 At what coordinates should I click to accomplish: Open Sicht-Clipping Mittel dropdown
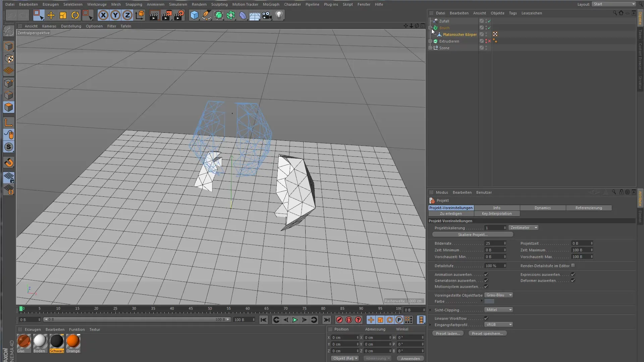coord(499,310)
